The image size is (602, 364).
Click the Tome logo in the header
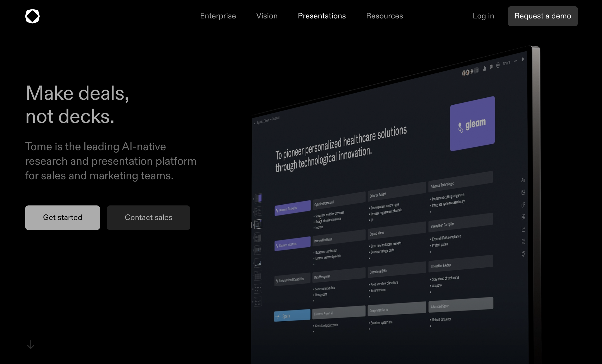tap(32, 16)
